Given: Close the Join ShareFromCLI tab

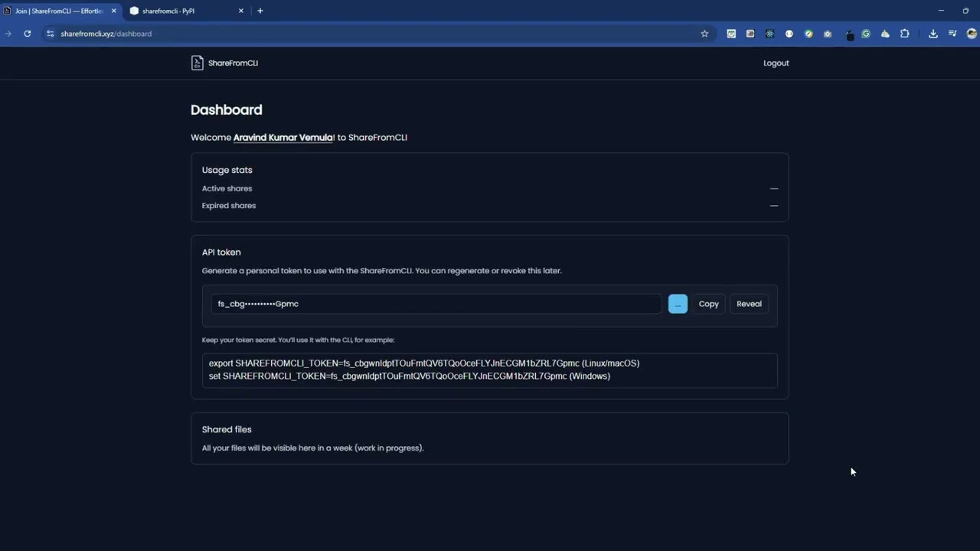Looking at the screenshot, I should point(113,11).
